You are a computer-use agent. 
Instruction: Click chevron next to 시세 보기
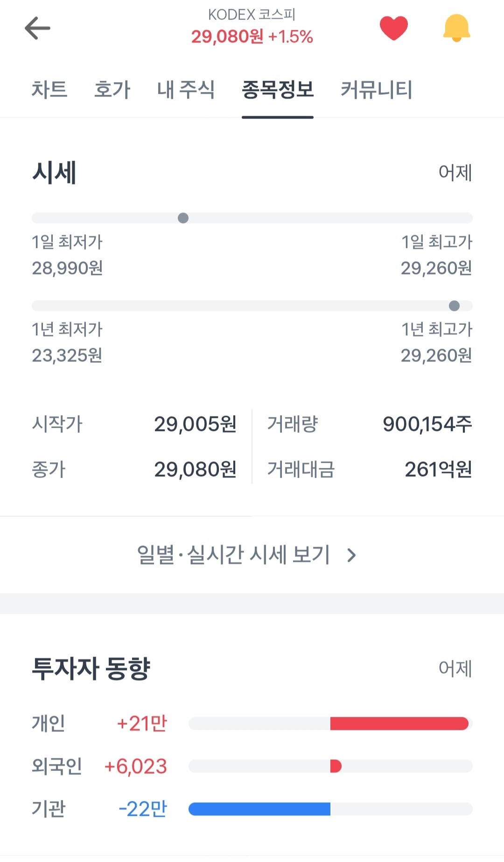[x=352, y=555]
